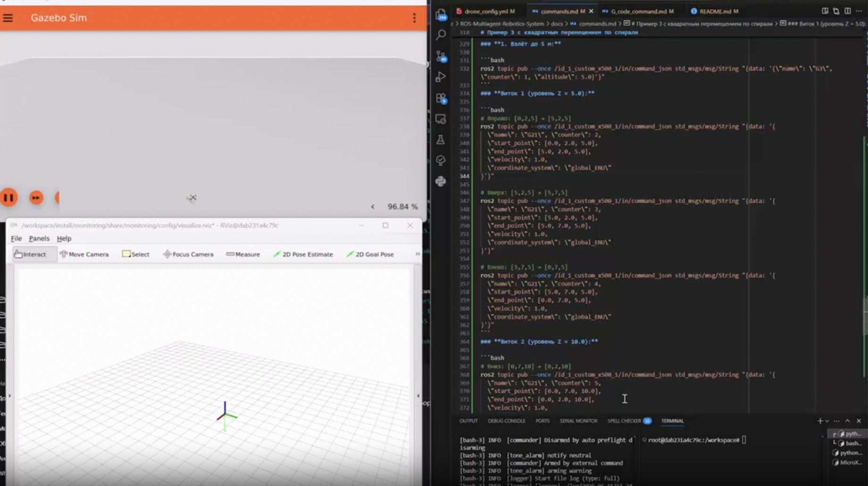Open the DEBUG CONSOLE panel tab
The height and width of the screenshot is (486, 868).
[x=507, y=421]
